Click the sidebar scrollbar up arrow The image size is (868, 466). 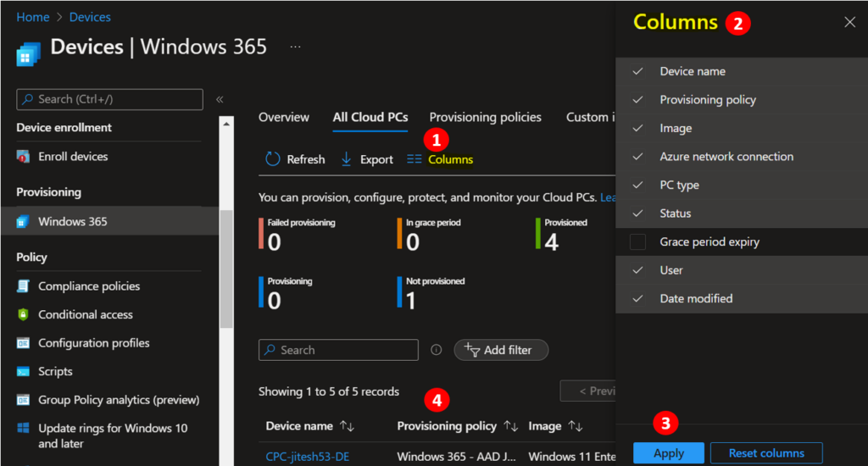point(226,124)
